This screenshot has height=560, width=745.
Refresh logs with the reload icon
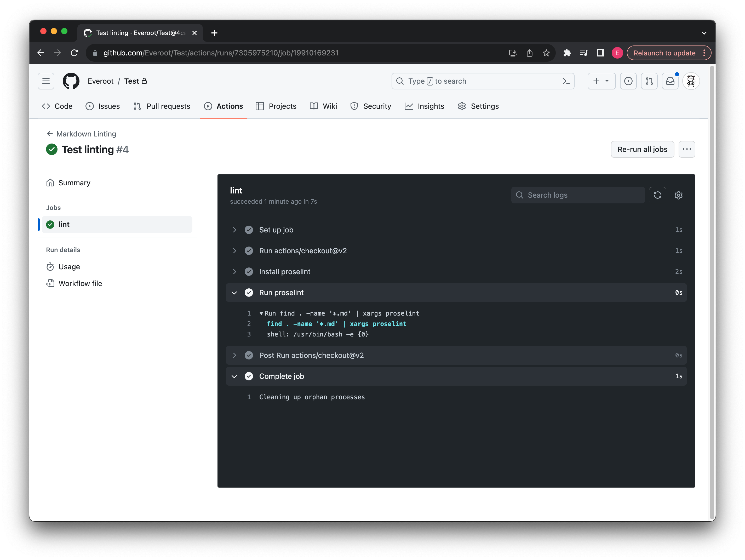[657, 195]
